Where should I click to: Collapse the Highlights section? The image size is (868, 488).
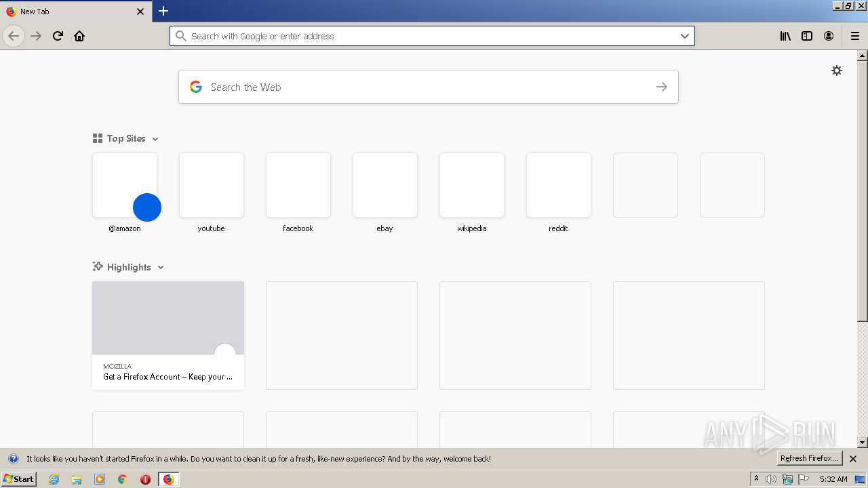(161, 268)
